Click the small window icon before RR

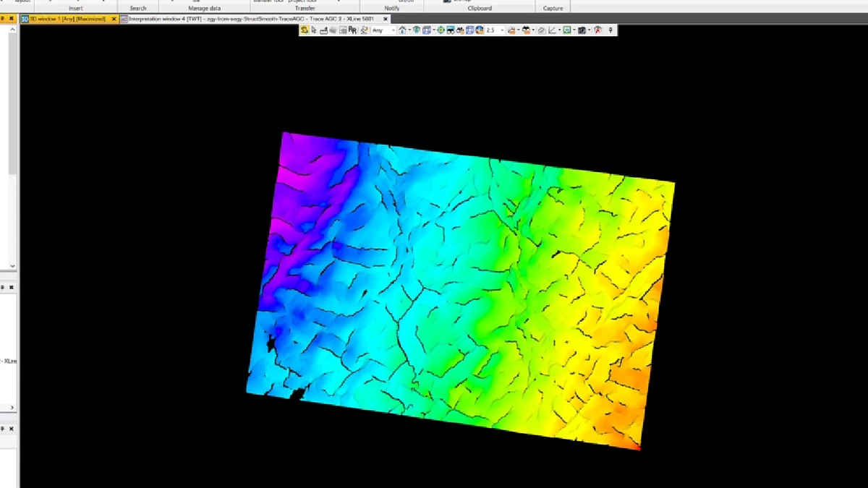coord(343,30)
